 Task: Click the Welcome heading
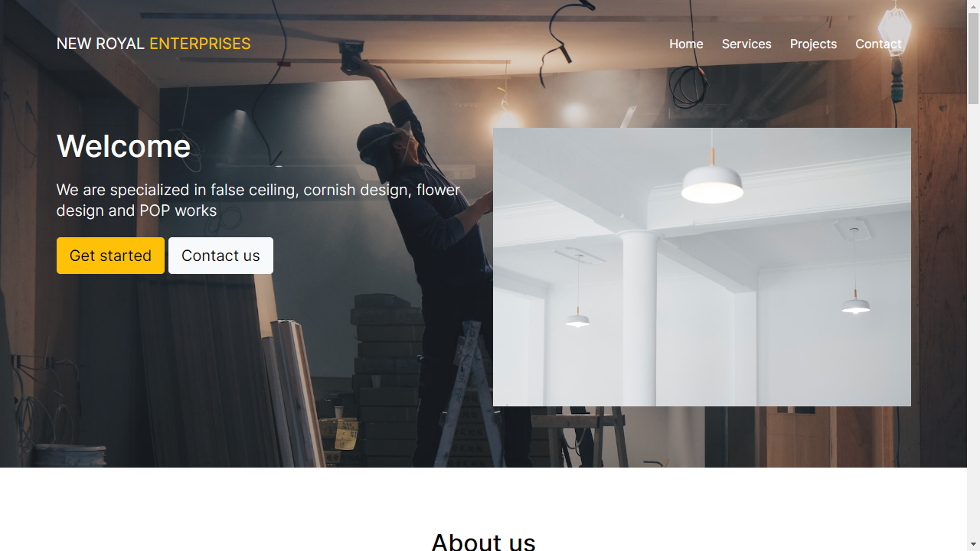[124, 146]
